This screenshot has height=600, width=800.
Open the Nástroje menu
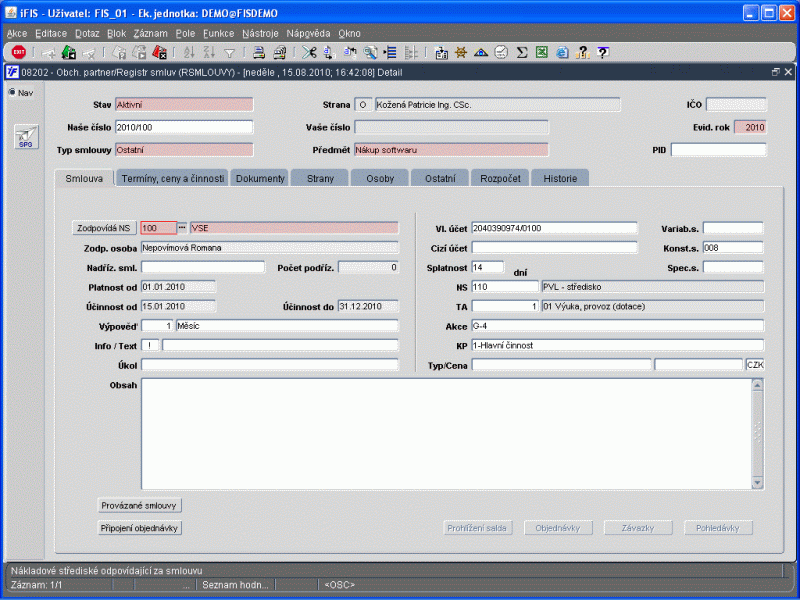(260, 33)
